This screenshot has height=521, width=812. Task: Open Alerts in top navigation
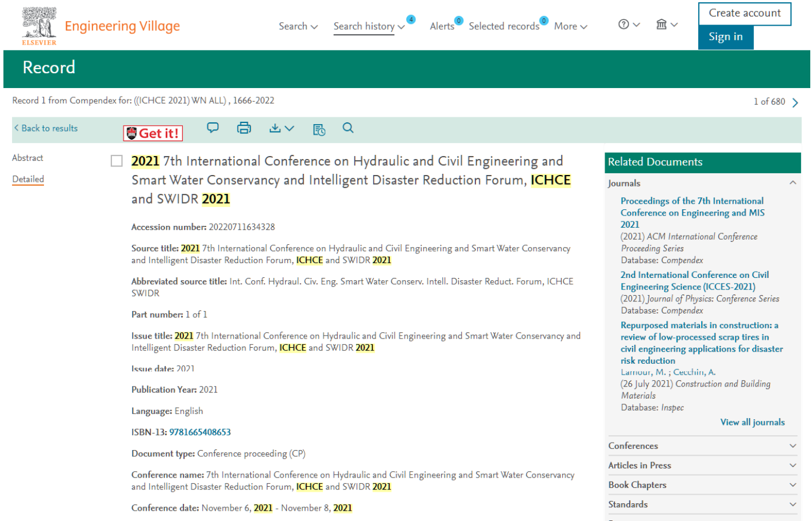pos(442,26)
